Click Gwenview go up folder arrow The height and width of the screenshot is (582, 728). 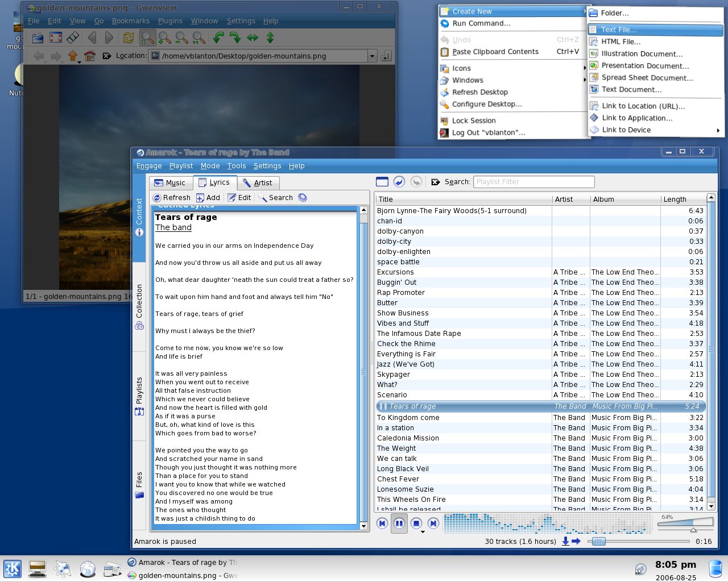[x=73, y=56]
